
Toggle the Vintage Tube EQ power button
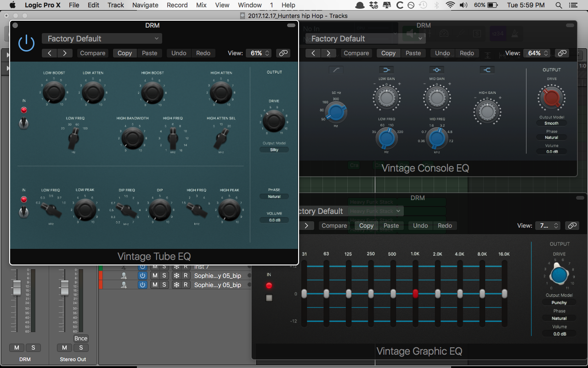point(27,43)
